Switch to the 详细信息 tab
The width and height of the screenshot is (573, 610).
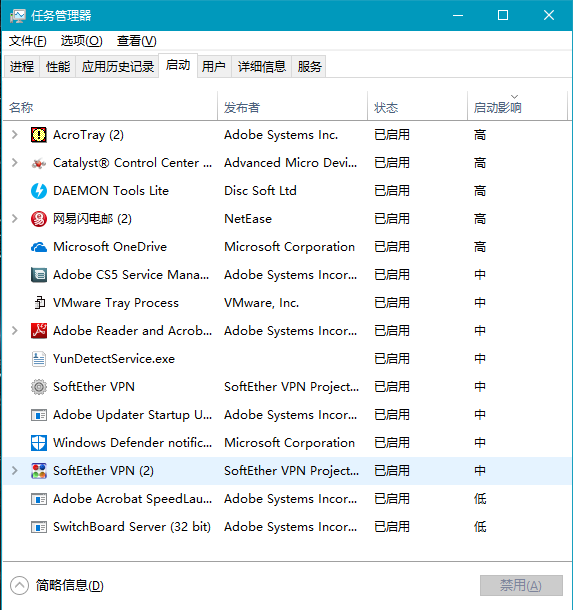(261, 67)
